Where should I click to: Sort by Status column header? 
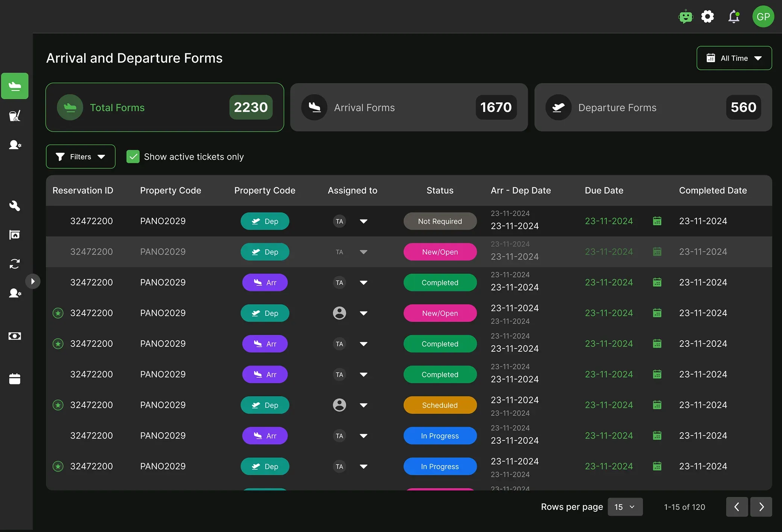[440, 190]
